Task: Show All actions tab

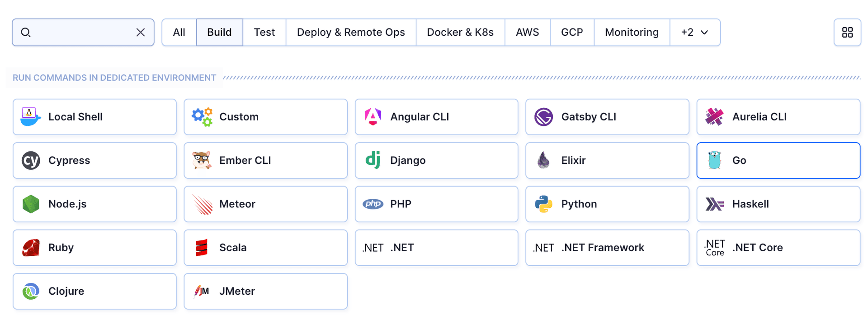Action: click(179, 32)
